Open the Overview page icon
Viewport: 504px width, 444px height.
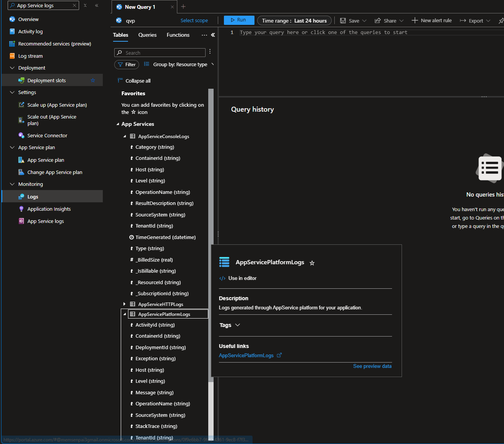tap(12, 19)
